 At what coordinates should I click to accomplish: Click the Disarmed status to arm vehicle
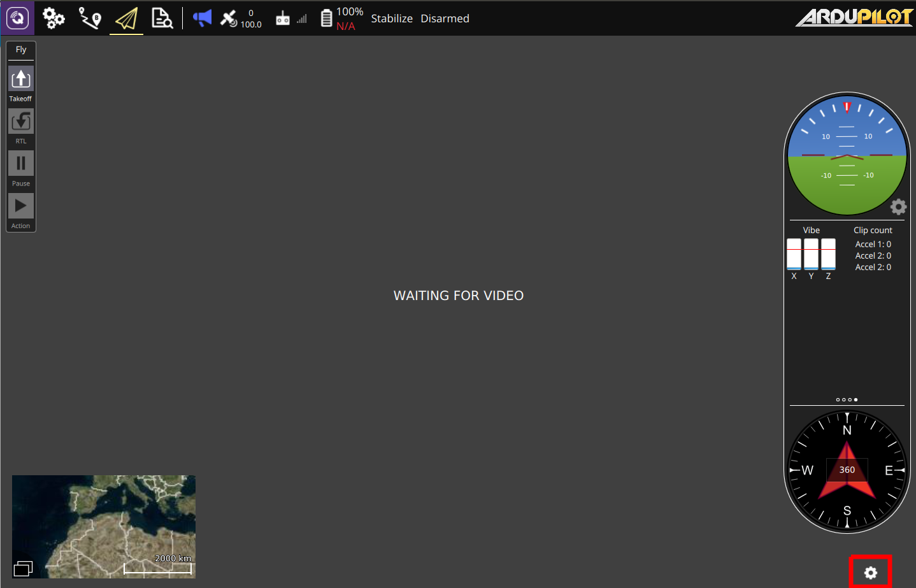(x=445, y=18)
